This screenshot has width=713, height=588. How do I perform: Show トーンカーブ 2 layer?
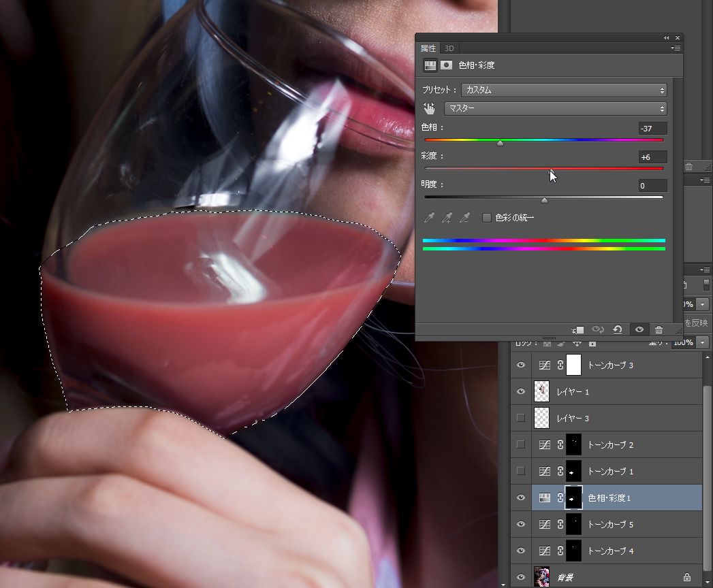[x=521, y=445]
